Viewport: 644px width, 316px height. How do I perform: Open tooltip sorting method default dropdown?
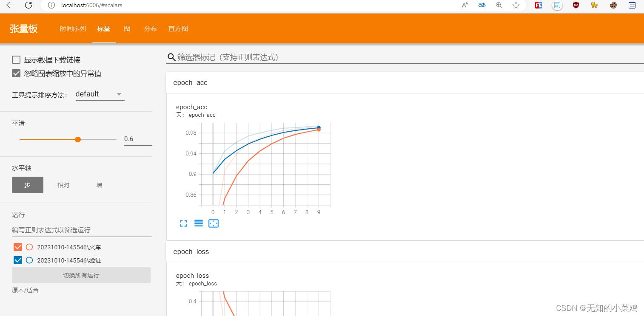pyautogui.click(x=100, y=94)
